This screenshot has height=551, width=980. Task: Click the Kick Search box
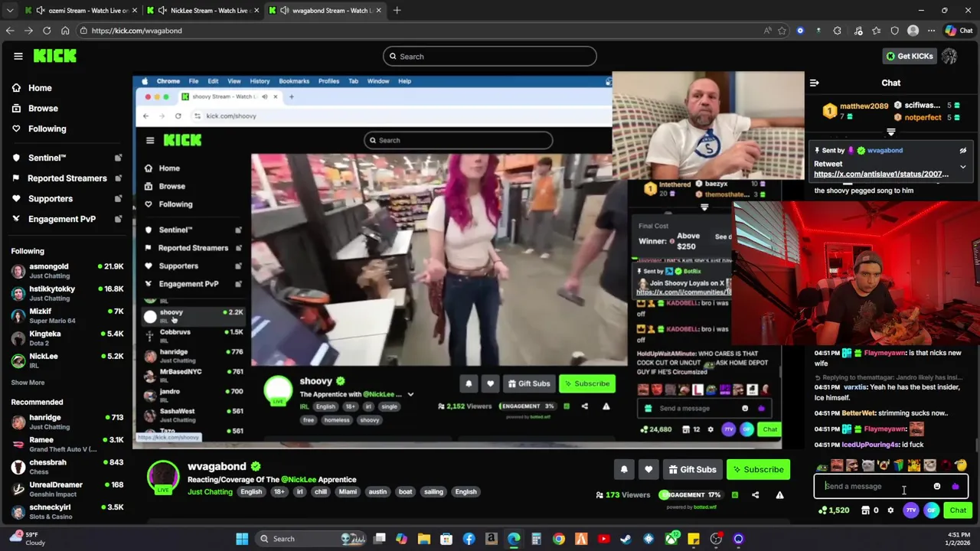[489, 56]
